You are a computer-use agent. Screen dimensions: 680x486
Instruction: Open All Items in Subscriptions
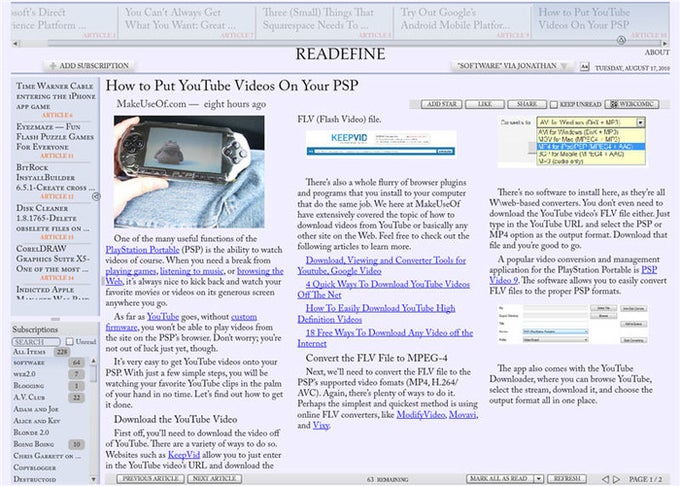tap(41, 352)
